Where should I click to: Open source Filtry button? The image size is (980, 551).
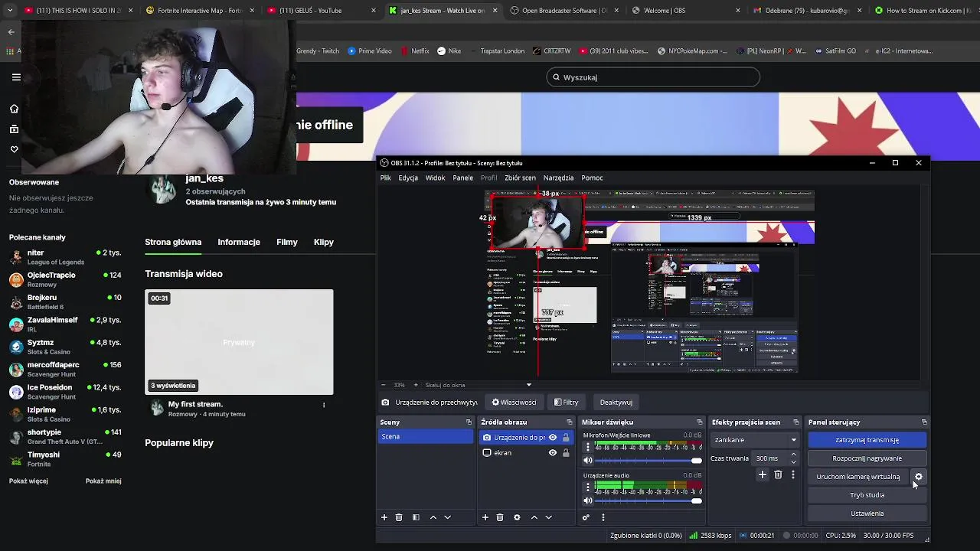point(566,403)
